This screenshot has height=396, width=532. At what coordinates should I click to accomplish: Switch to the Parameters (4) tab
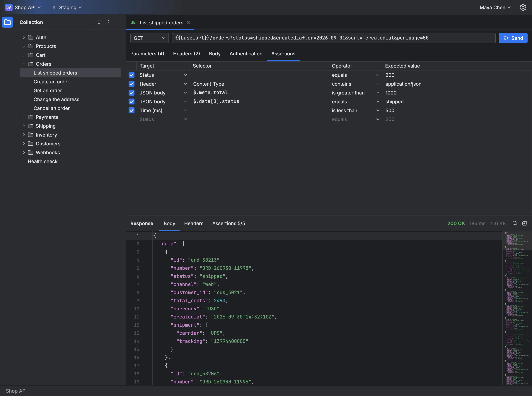(x=147, y=54)
